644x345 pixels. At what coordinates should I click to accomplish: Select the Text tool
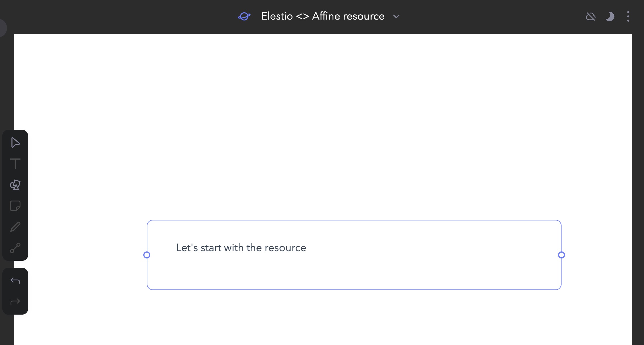coord(15,164)
